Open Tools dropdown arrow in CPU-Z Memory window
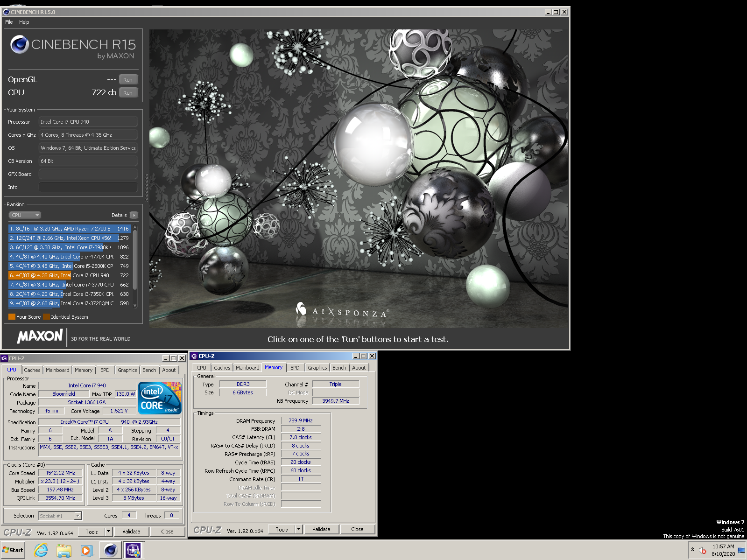747x560 pixels. click(299, 529)
